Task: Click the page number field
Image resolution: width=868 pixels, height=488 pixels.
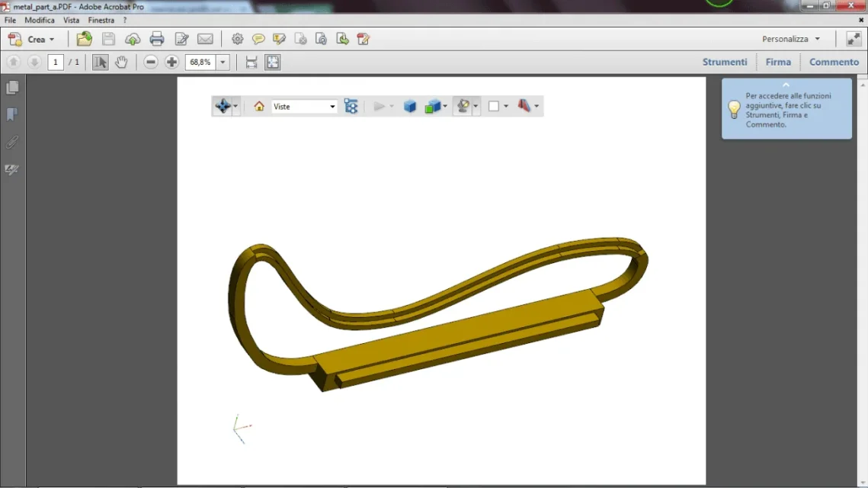Action: point(56,62)
